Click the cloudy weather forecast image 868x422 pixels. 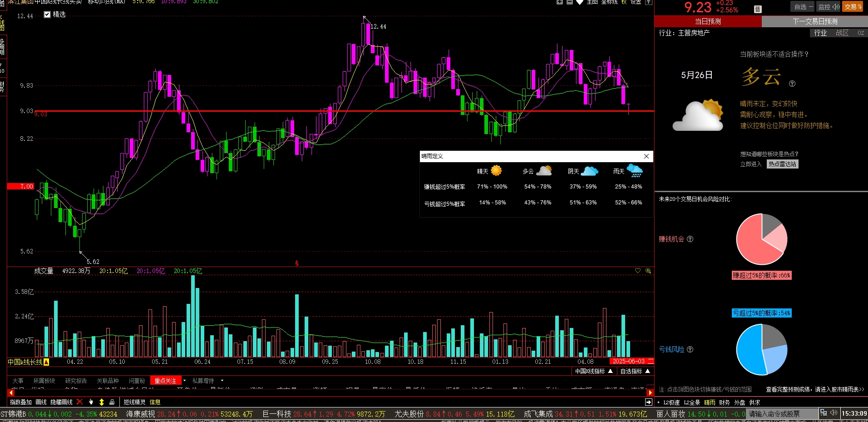click(698, 115)
